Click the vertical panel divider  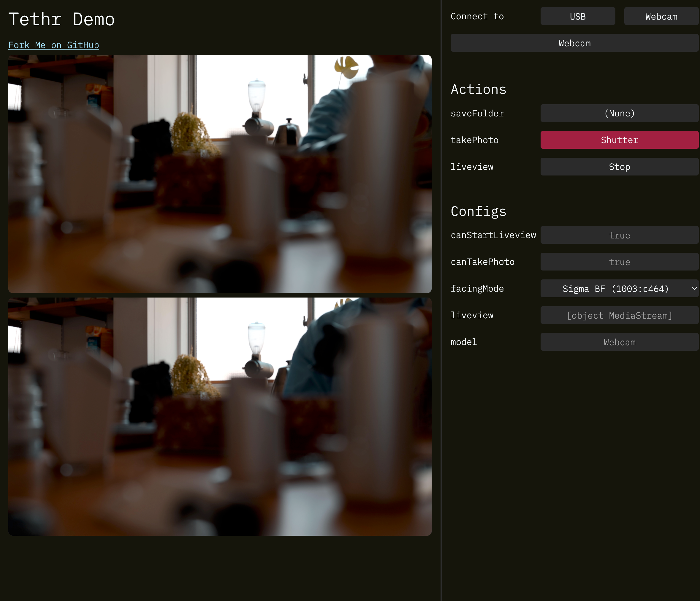441,300
